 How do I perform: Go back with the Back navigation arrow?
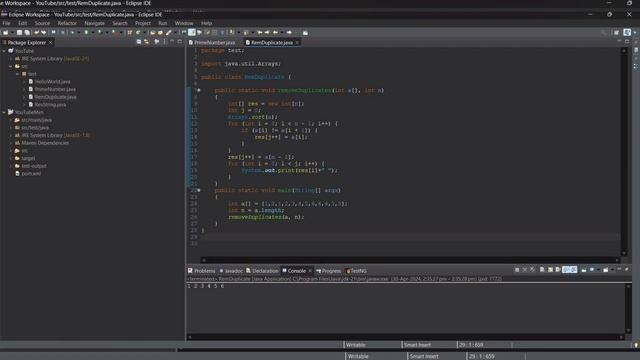coord(276,32)
